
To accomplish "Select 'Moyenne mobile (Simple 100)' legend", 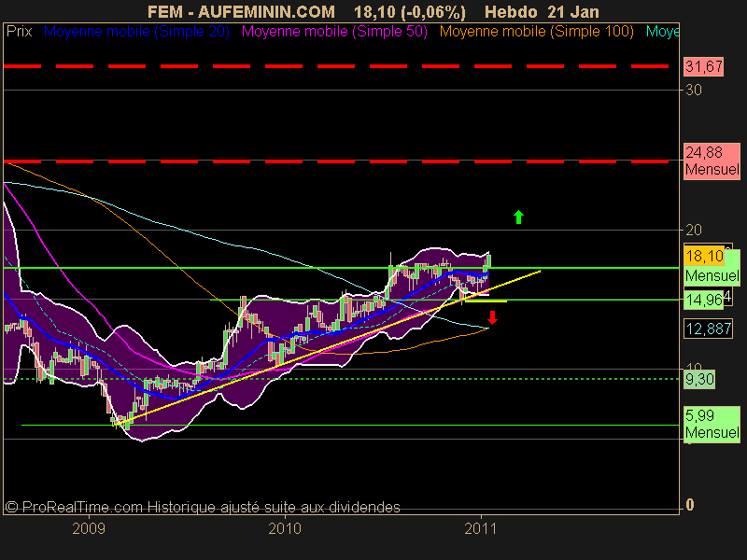I will (536, 32).
